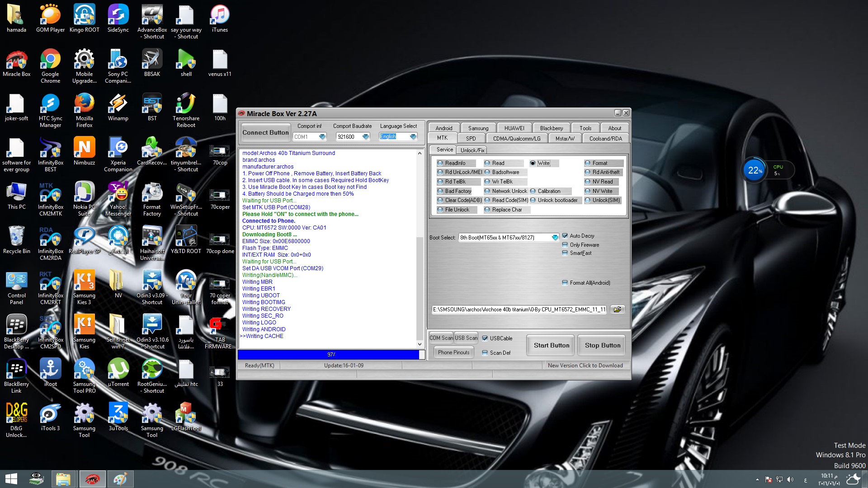
Task: Launch the SideSync desktop icon
Action: coord(118,19)
